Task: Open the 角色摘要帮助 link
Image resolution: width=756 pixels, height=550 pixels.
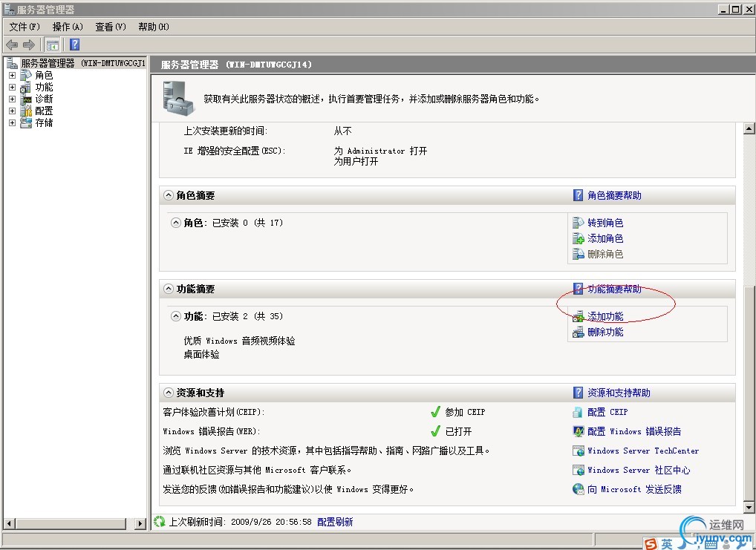Action: [x=614, y=195]
